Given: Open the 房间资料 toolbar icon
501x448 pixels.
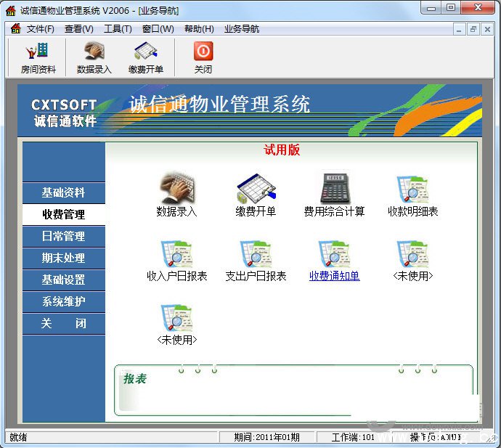Looking at the screenshot, I should (38, 57).
